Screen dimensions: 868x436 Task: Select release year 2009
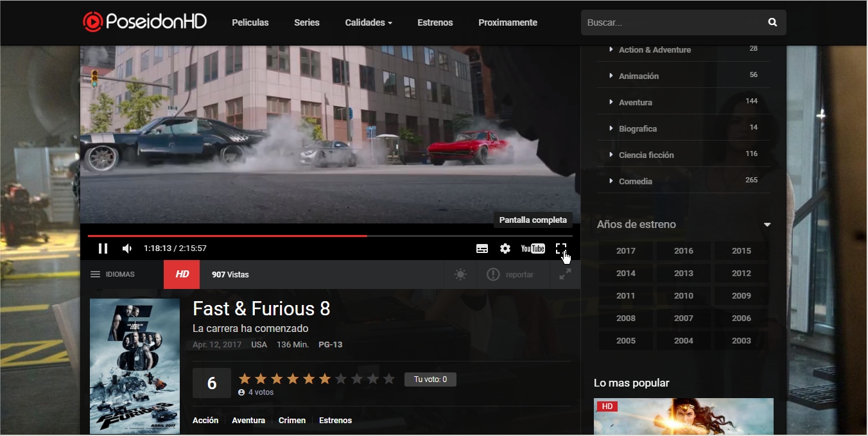coord(742,296)
